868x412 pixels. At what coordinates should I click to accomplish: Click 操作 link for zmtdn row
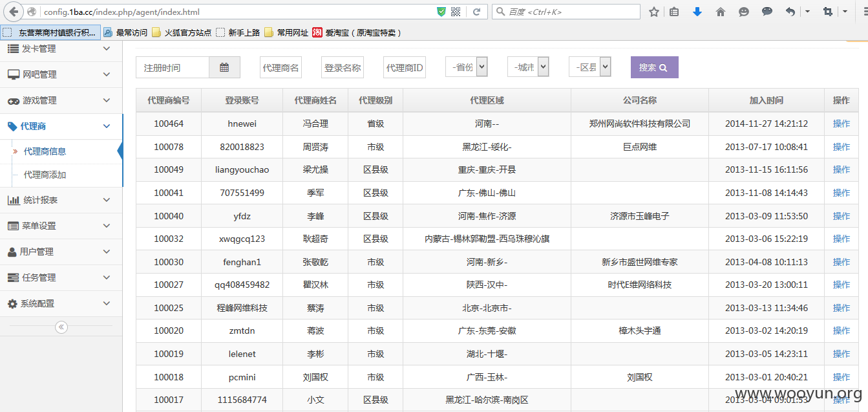click(842, 331)
